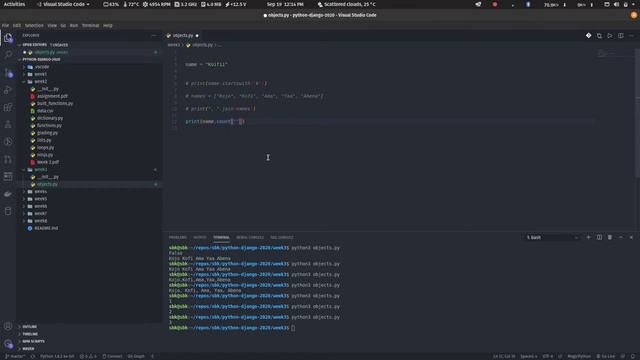Switch to the Output panel tab
The width and height of the screenshot is (640, 360).
click(x=200, y=237)
